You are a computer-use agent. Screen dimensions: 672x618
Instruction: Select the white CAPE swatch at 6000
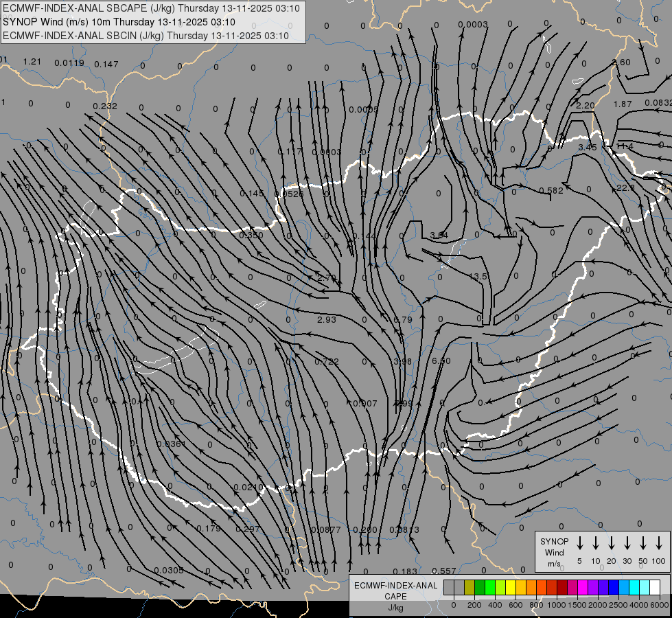(x=654, y=588)
